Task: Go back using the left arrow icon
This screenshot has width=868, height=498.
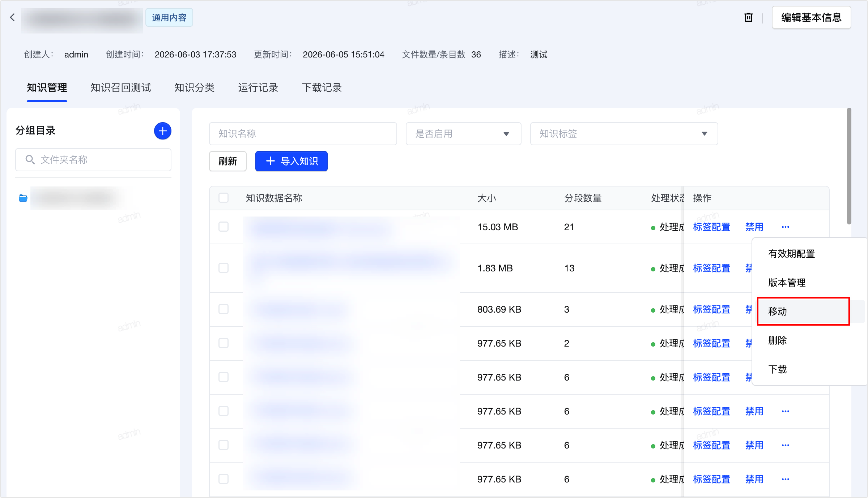Action: point(12,17)
